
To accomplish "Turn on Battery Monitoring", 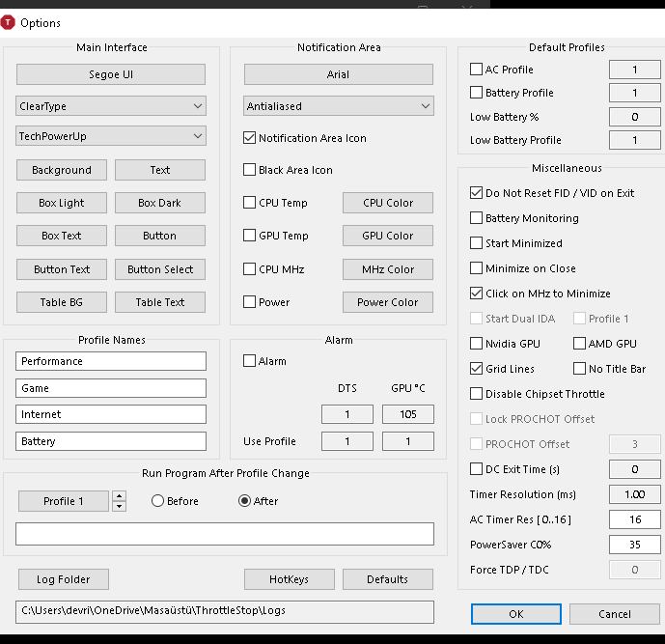I will click(x=476, y=217).
